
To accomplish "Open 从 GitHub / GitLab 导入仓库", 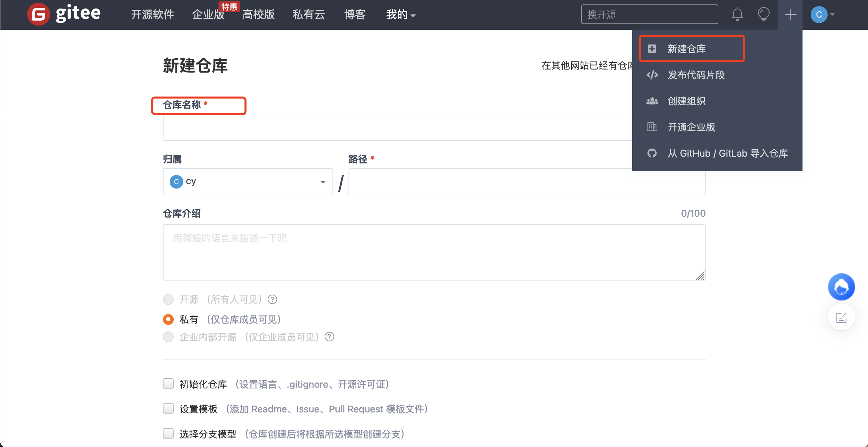I will click(x=728, y=153).
